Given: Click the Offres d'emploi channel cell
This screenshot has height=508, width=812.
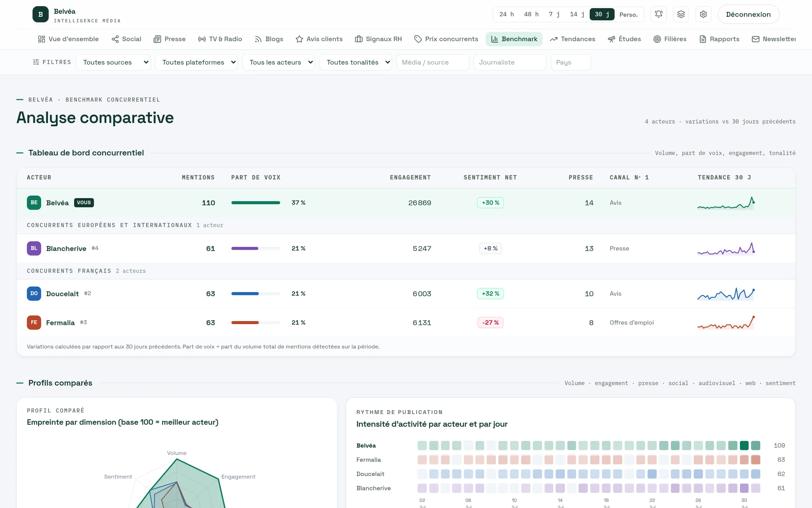Looking at the screenshot, I should click(632, 322).
